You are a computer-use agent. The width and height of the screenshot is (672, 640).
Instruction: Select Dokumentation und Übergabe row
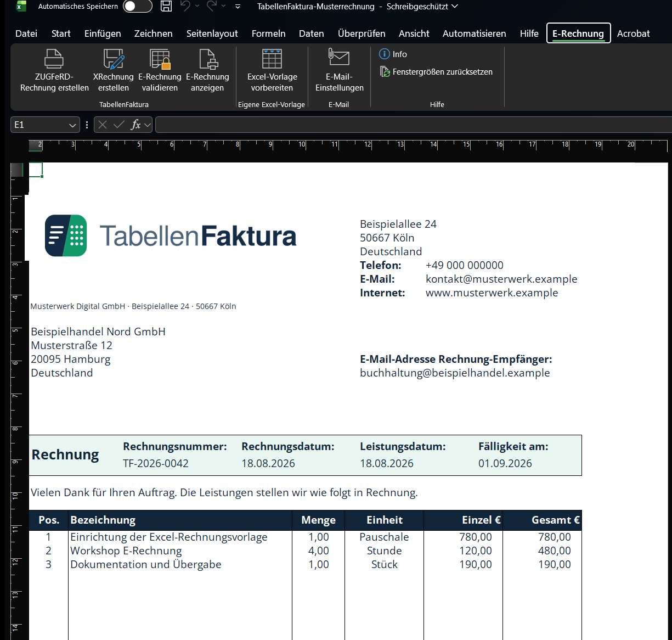click(x=146, y=564)
